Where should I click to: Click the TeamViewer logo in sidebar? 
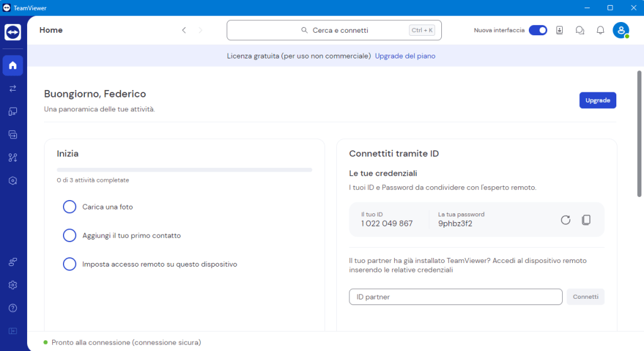tap(13, 32)
